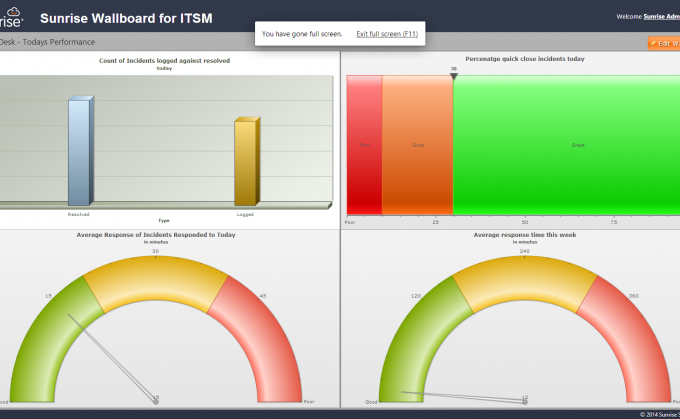Click 'Percenatge quick close incidents today' title

[x=525, y=59]
